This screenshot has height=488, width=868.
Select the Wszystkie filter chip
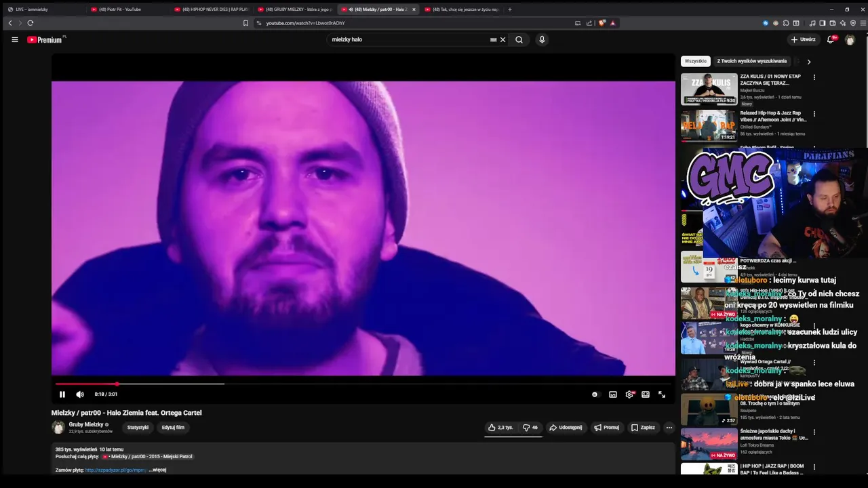click(696, 61)
